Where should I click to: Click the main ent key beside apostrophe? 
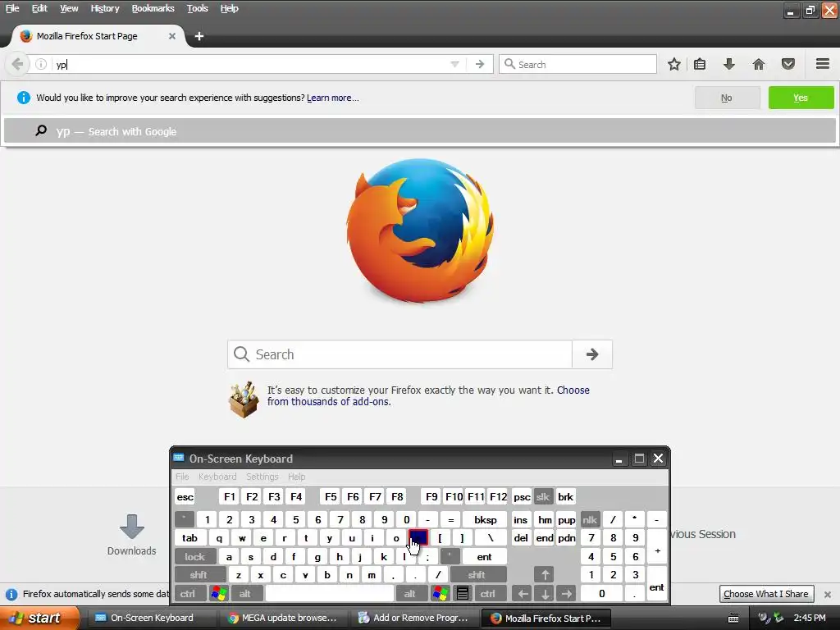(x=484, y=557)
